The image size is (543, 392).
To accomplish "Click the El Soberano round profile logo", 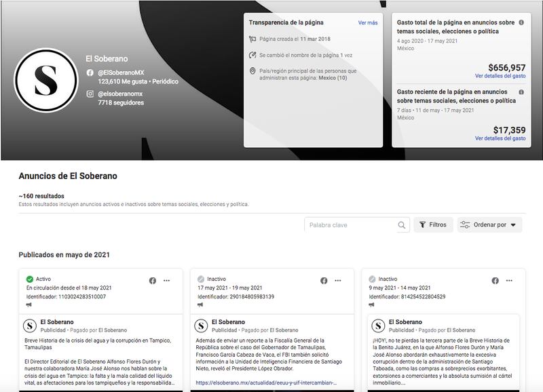I will click(46, 80).
